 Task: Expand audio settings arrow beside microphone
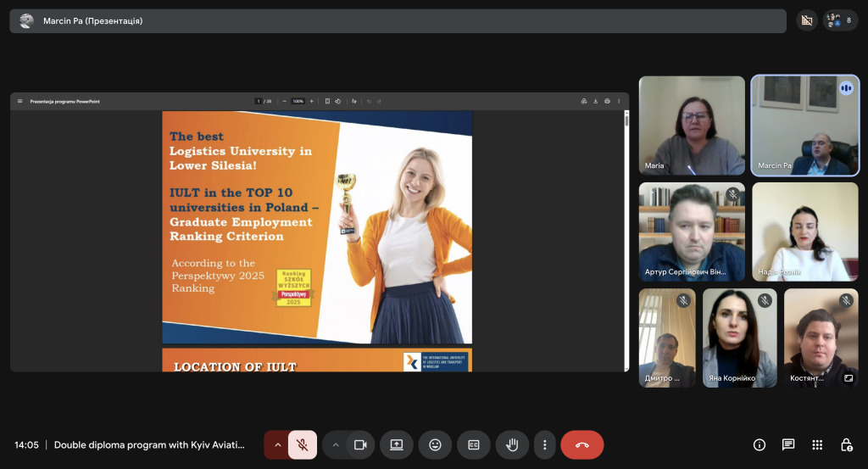pyautogui.click(x=276, y=444)
